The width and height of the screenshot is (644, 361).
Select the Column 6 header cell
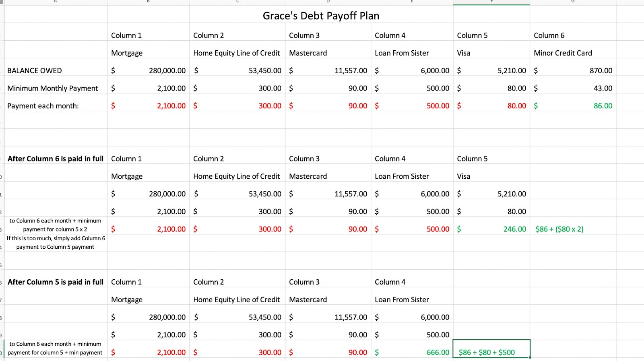(573, 35)
